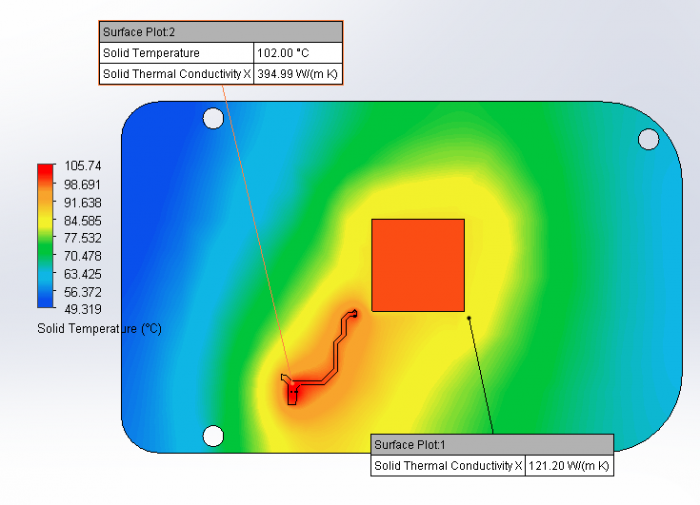Click the red top of the color legend bar
Screen dimensions: 700x505
click(x=45, y=172)
